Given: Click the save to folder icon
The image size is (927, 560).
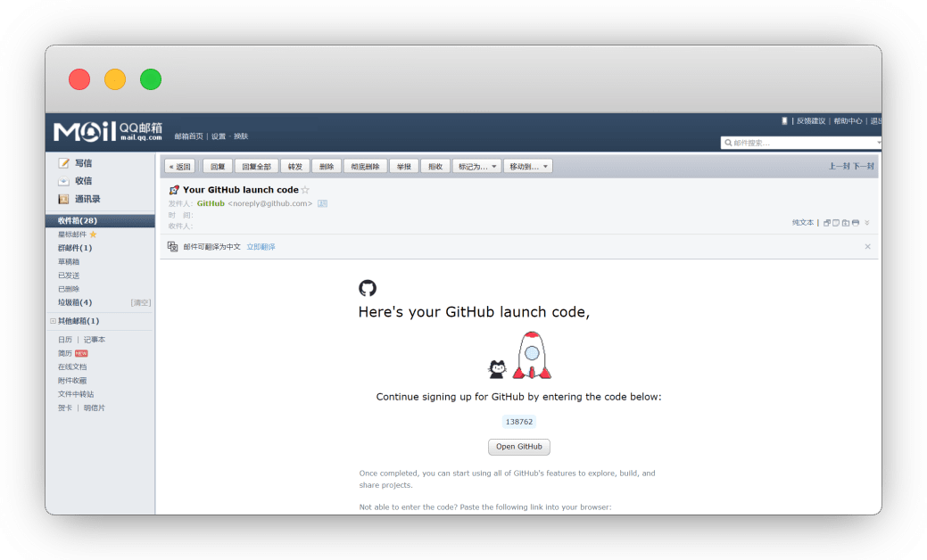Looking at the screenshot, I should pyautogui.click(x=846, y=222).
